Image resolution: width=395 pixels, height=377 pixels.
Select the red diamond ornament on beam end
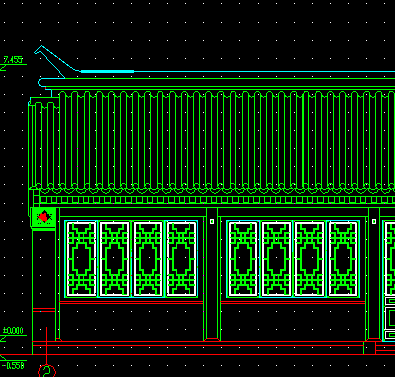click(x=44, y=217)
